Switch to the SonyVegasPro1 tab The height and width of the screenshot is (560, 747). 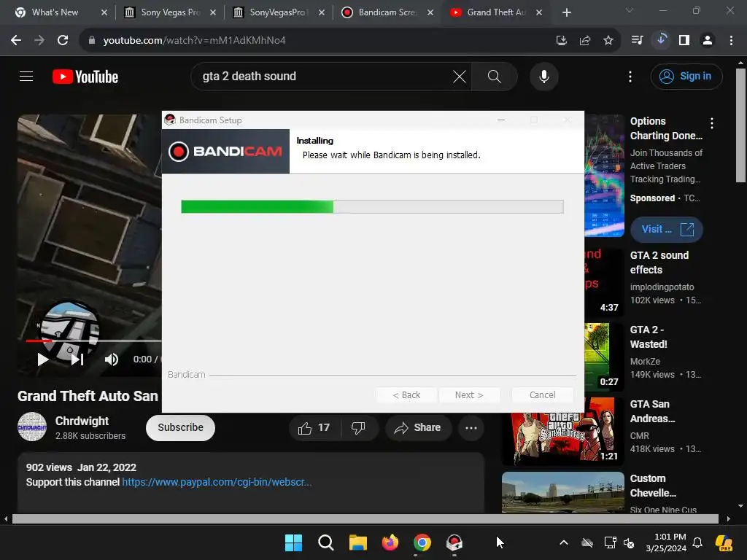click(x=279, y=12)
